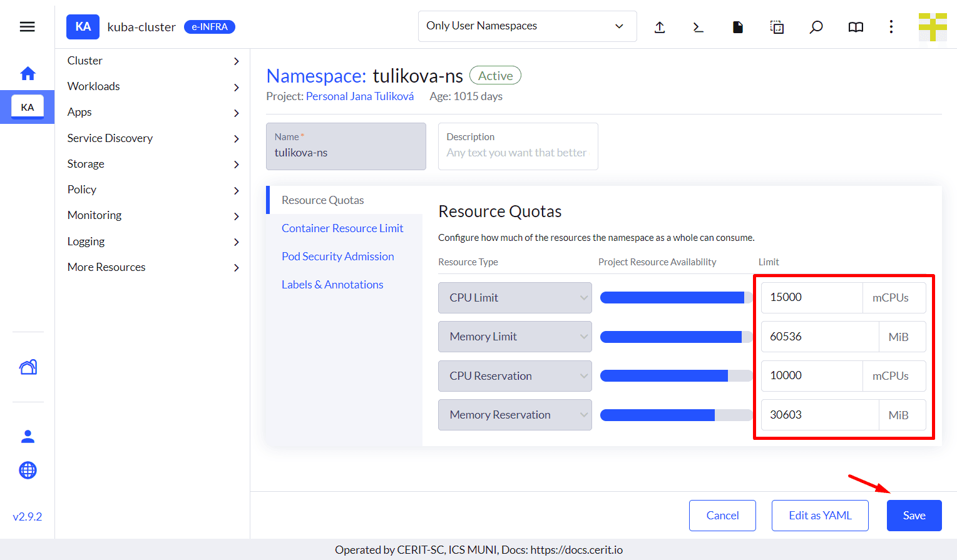957x560 pixels.
Task: Download the KubeConfig file icon
Action: pos(738,27)
